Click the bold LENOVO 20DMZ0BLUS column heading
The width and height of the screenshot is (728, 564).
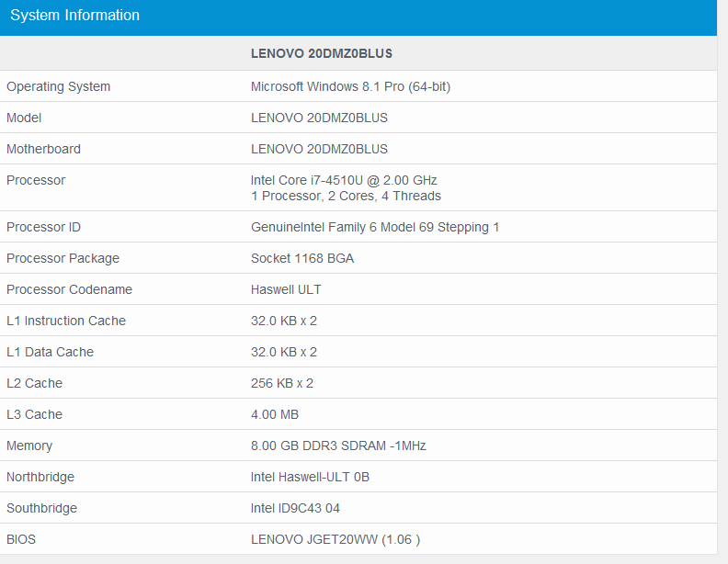click(x=322, y=53)
